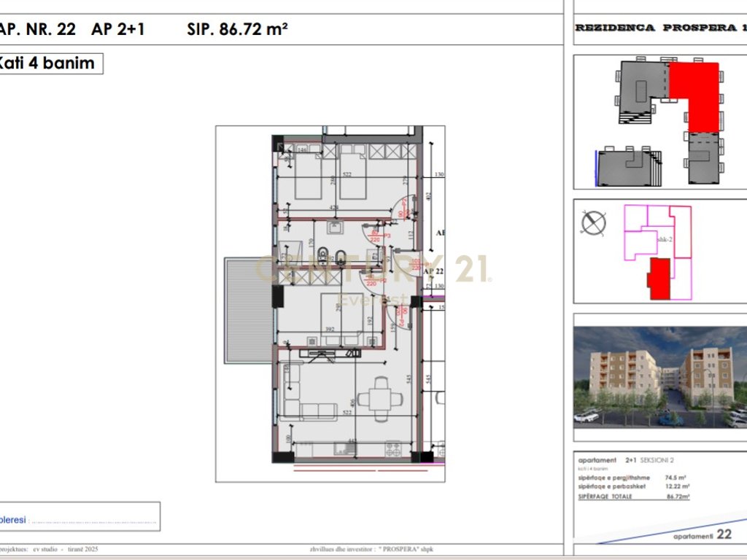Open the building exterior rendering image
The width and height of the screenshot is (747, 560).
(659, 376)
